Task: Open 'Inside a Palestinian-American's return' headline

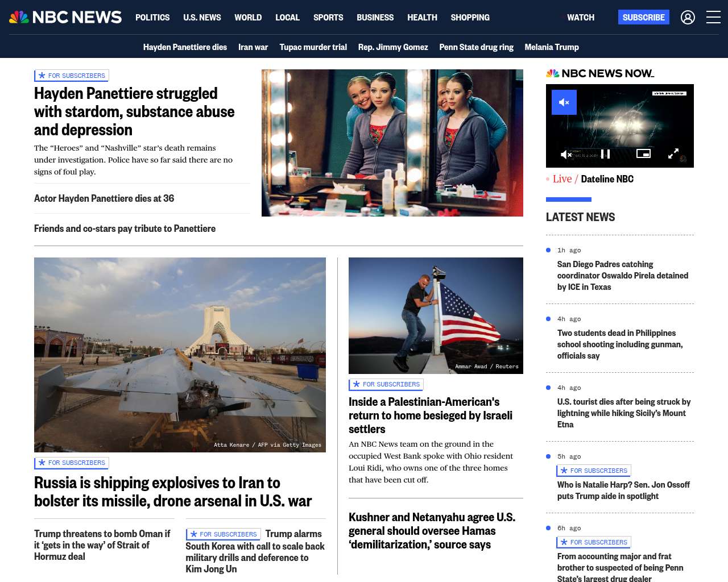Action: [431, 415]
